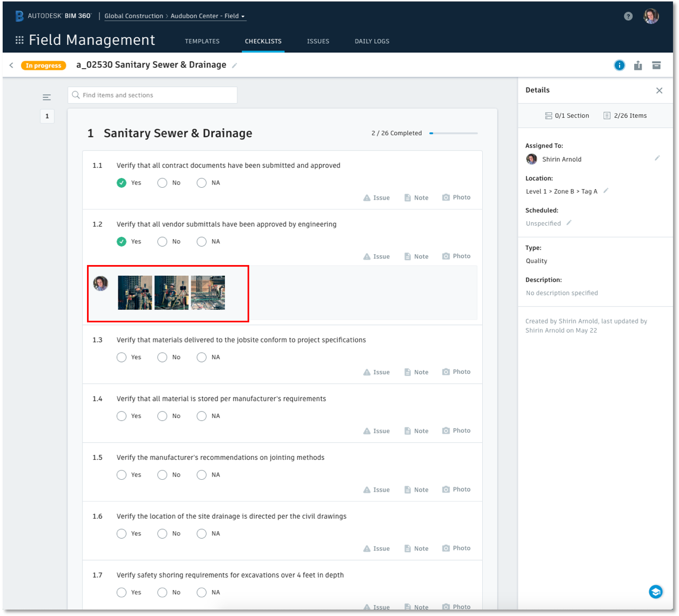Click the Find items and sections field
Screen dimensions: 679x616
tap(152, 95)
